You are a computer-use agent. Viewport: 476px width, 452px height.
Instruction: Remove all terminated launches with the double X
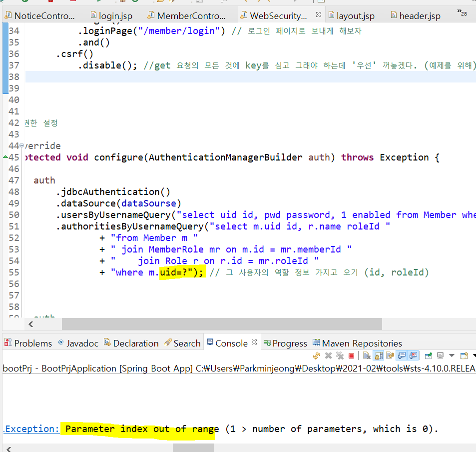[340, 355]
